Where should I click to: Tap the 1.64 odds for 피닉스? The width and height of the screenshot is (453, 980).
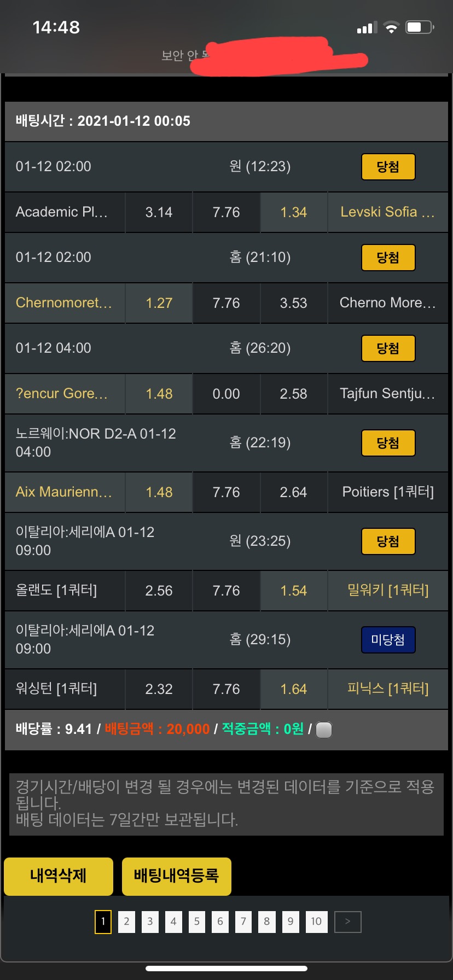click(x=294, y=689)
